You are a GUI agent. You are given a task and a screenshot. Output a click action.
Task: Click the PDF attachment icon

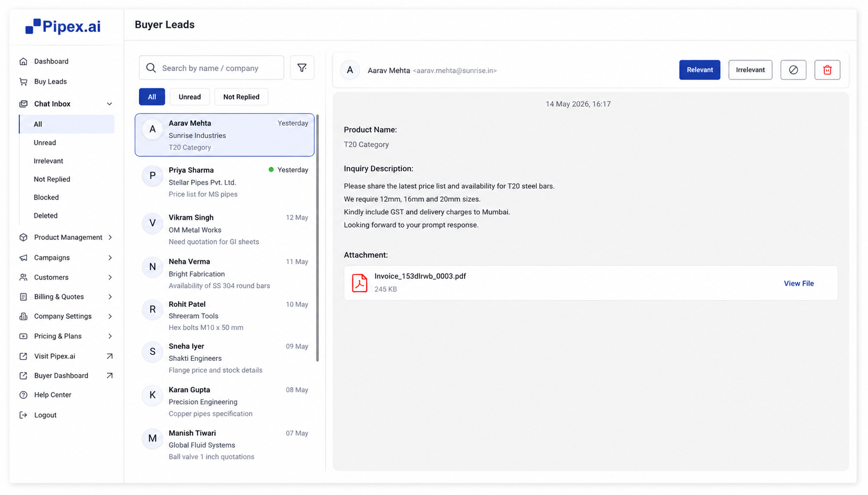pos(360,283)
